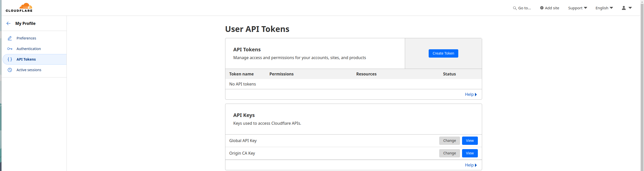
Task: Change the Global API Key
Action: pyautogui.click(x=449, y=141)
